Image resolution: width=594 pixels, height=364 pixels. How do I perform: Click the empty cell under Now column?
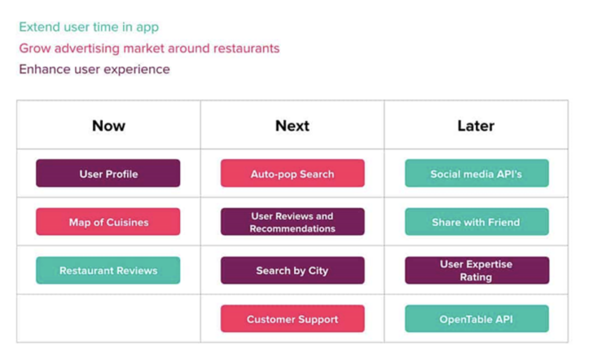[x=109, y=319]
